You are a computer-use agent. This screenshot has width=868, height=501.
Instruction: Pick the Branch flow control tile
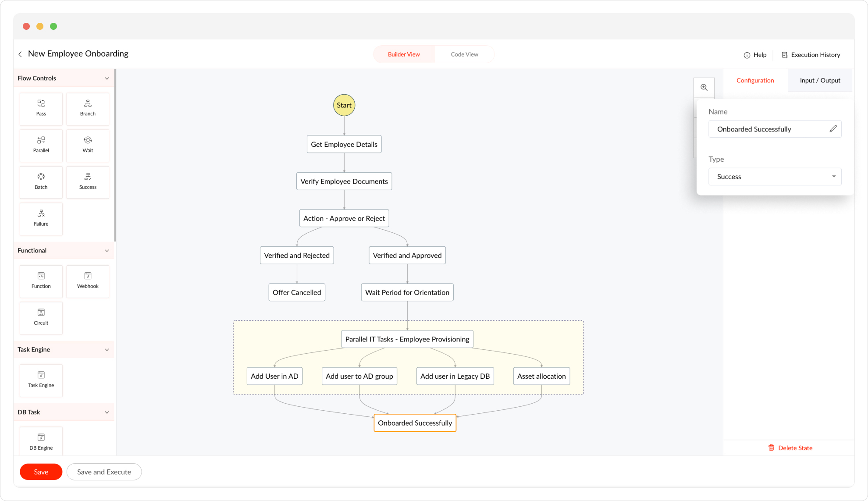[x=88, y=108]
